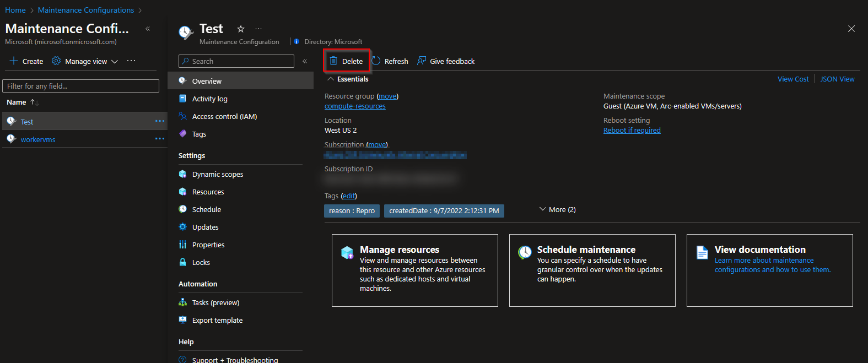
Task: Open compute-resources resource group link
Action: (x=355, y=106)
